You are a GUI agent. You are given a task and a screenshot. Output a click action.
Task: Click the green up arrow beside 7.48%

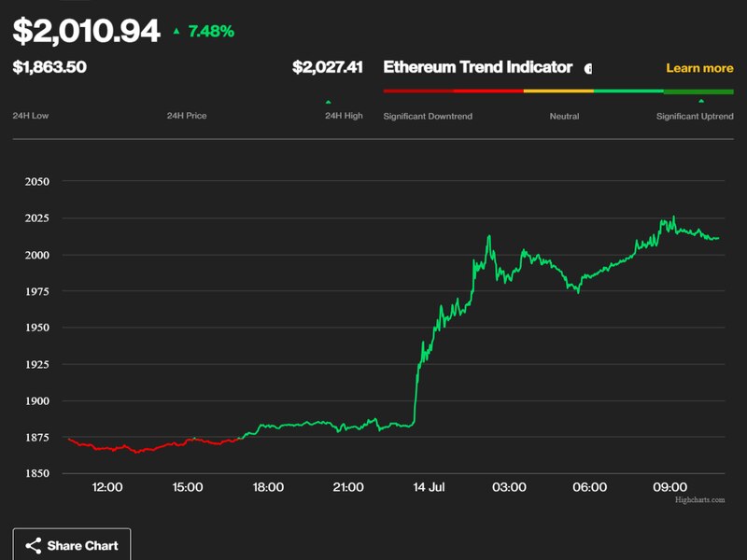click(176, 32)
